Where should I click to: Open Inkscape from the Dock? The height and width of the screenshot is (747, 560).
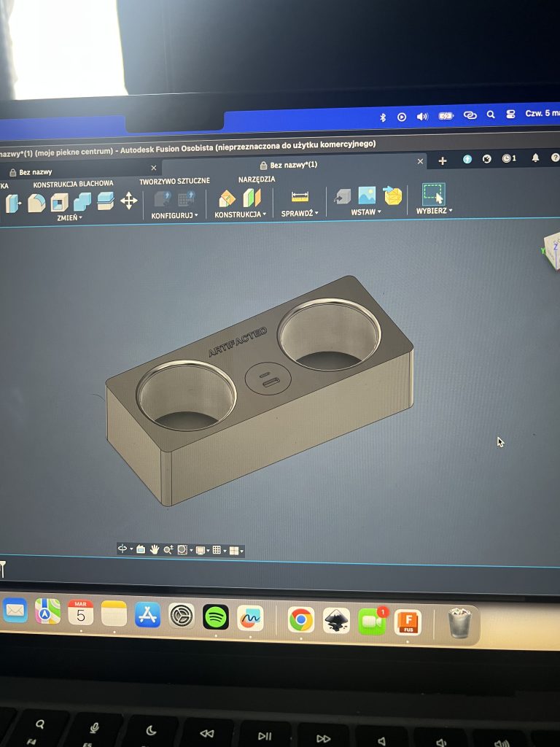[x=336, y=620]
